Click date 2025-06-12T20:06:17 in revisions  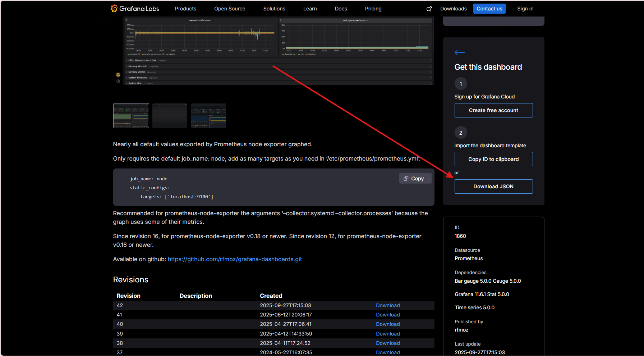coord(286,315)
